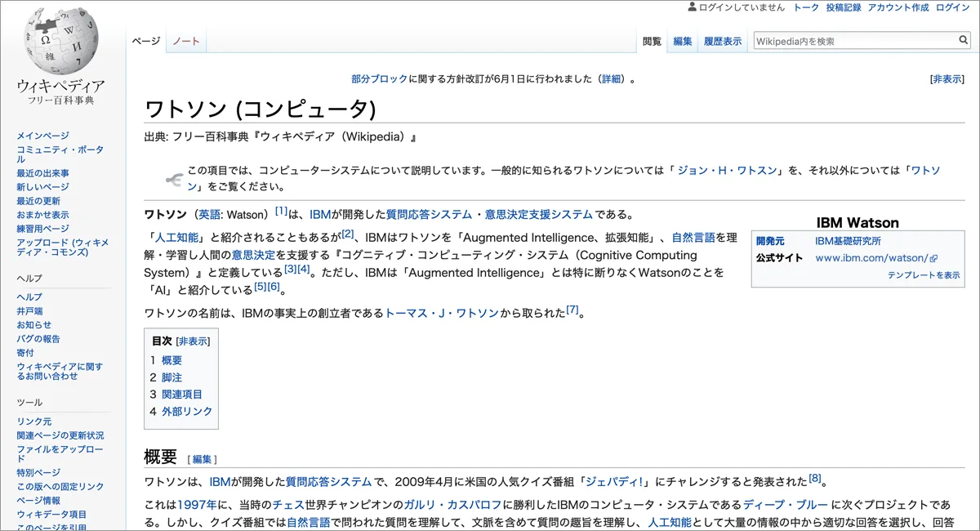Open the 履歴表示 tab
This screenshot has width=980, height=531.
723,41
